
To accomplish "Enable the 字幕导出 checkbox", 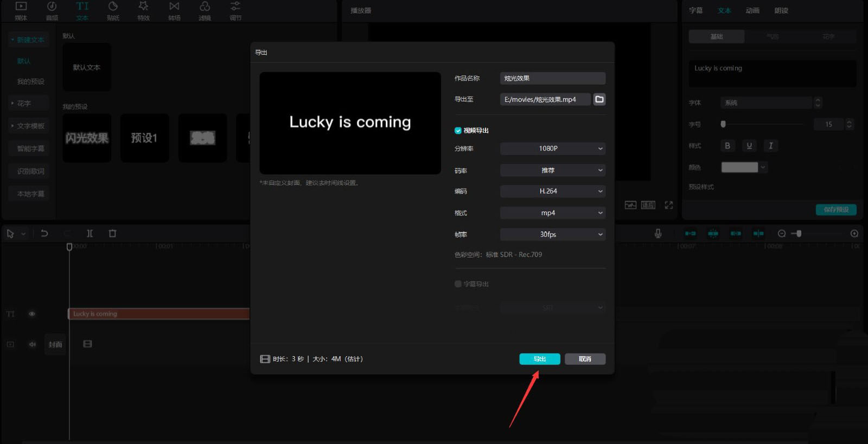I will [458, 284].
